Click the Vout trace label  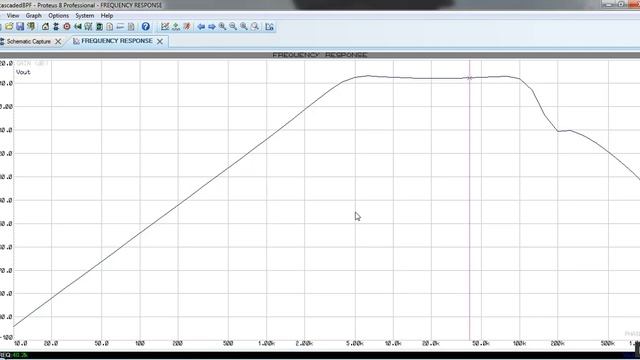(23, 72)
